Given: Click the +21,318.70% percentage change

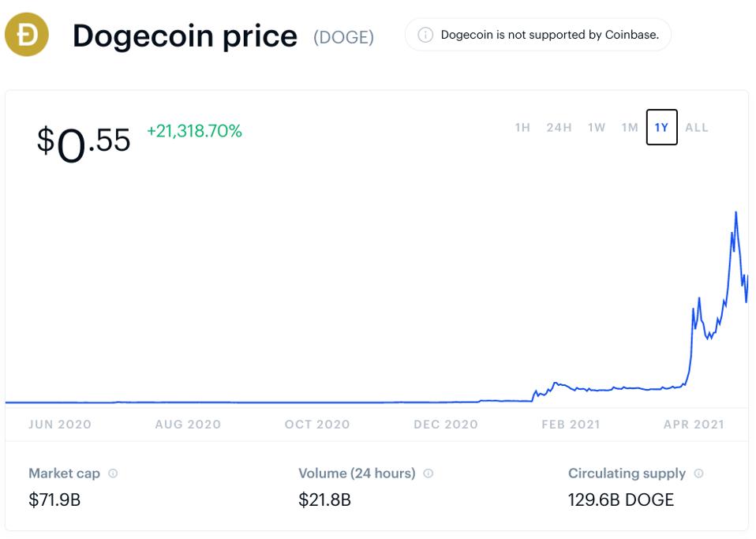Looking at the screenshot, I should click(194, 131).
